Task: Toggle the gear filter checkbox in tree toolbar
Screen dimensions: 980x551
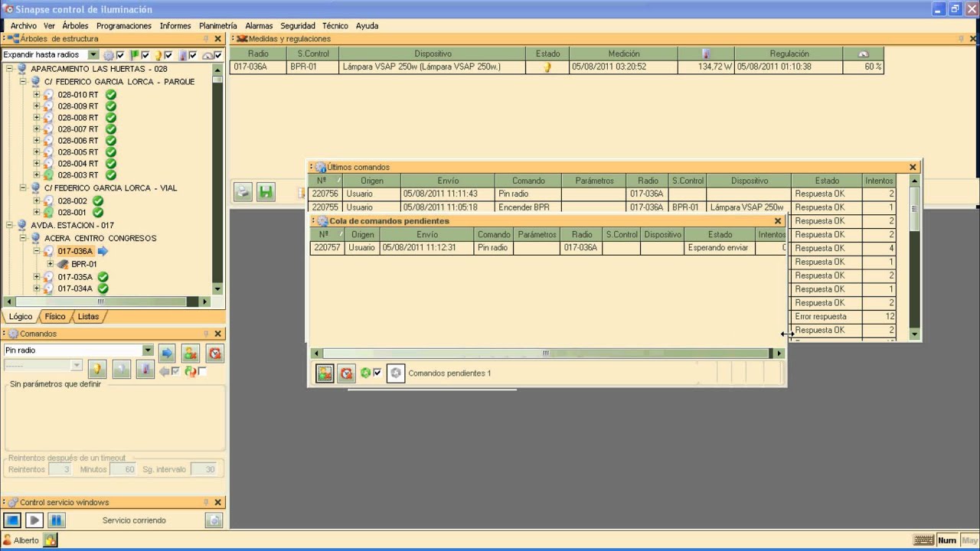Action: pyautogui.click(x=120, y=55)
